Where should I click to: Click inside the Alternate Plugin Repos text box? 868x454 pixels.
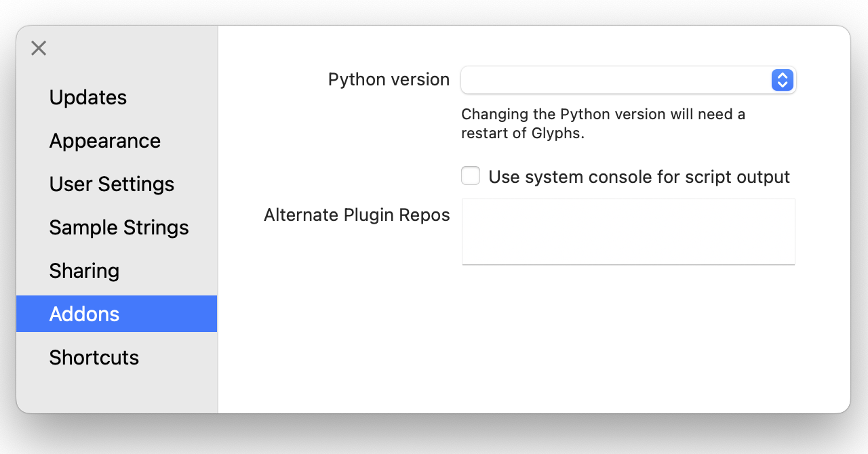[x=628, y=231]
